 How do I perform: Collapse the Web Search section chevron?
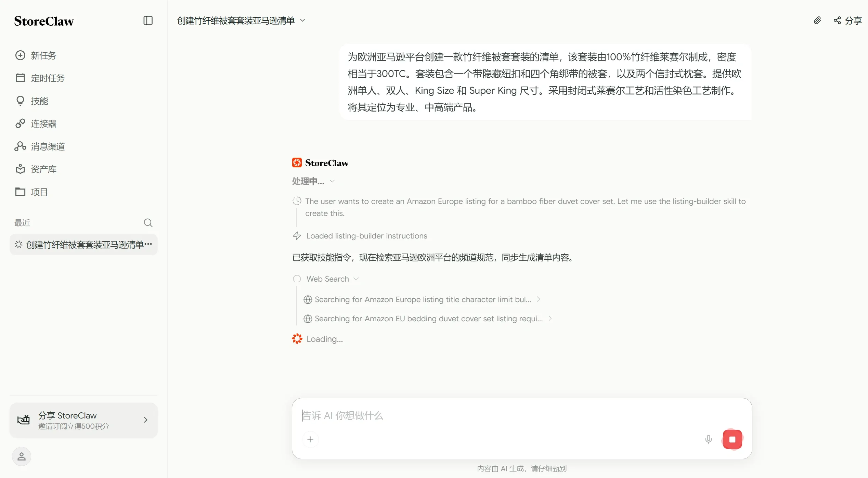[x=356, y=279]
